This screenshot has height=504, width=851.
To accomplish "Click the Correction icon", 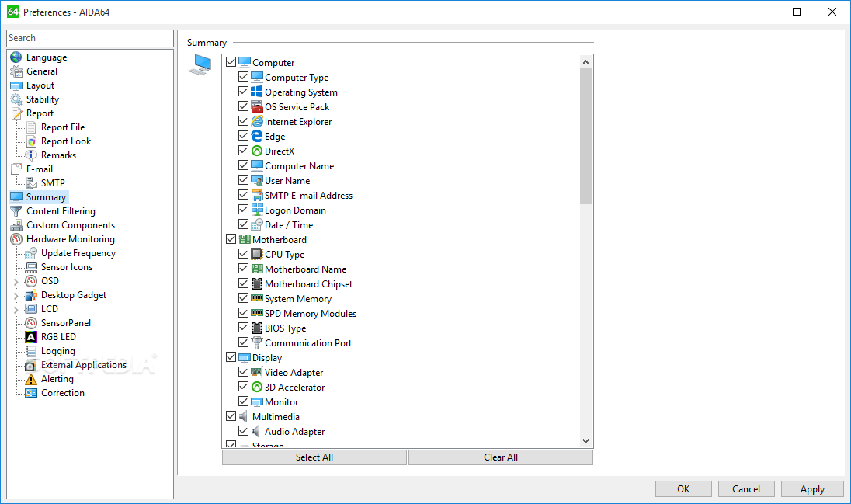I will 32,393.
